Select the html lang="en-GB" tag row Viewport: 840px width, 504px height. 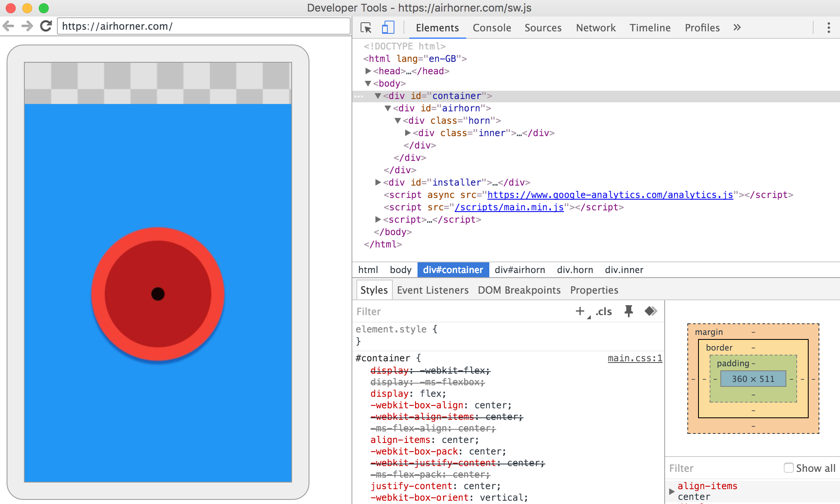point(415,59)
